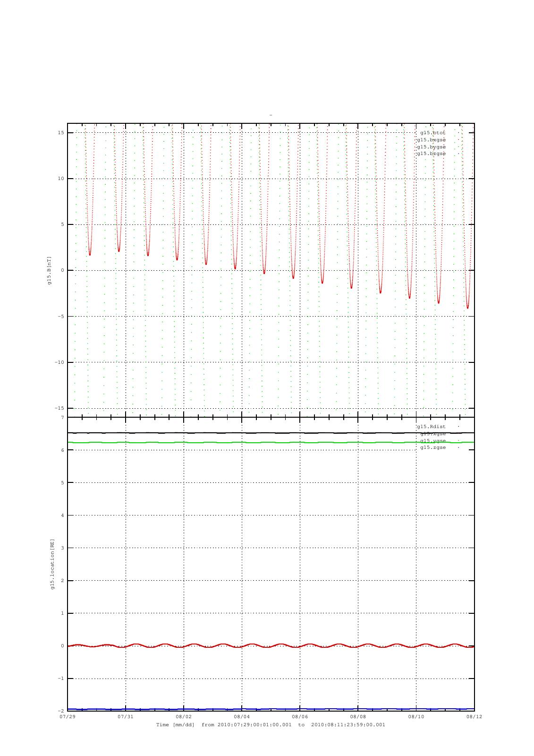Click the 08/08 date tick label

tap(358, 717)
